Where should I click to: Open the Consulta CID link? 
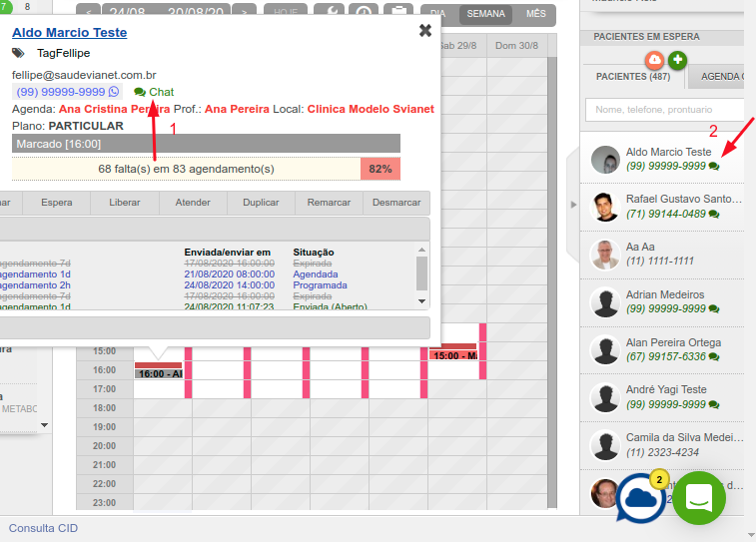43,528
